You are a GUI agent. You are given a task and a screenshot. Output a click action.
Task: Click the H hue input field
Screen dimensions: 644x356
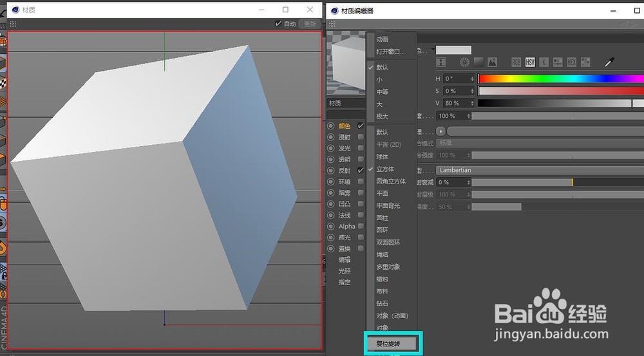(457, 79)
